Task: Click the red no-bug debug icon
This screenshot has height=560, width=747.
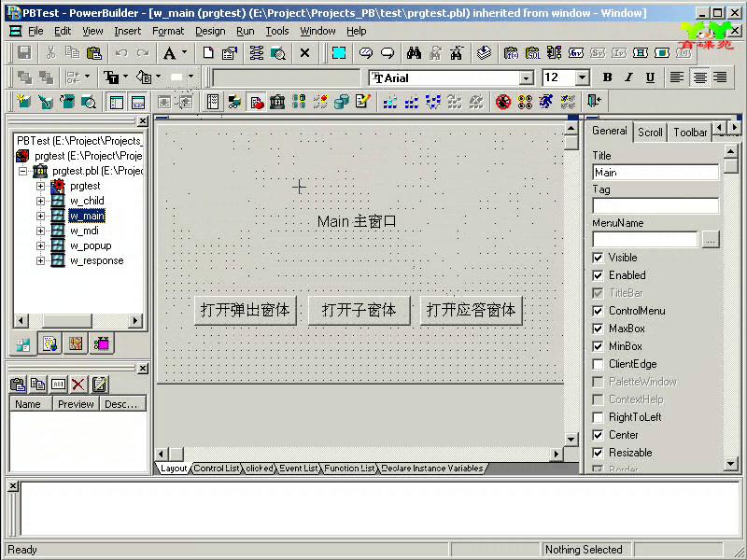Action: 503,102
